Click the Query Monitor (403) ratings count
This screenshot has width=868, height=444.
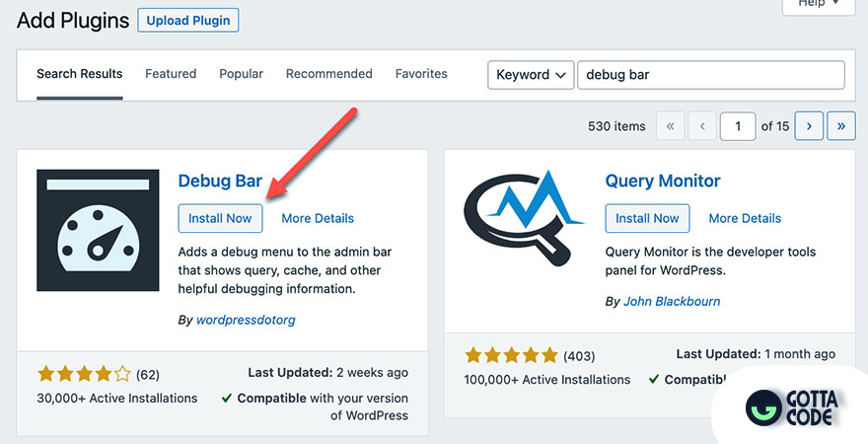pyautogui.click(x=579, y=356)
